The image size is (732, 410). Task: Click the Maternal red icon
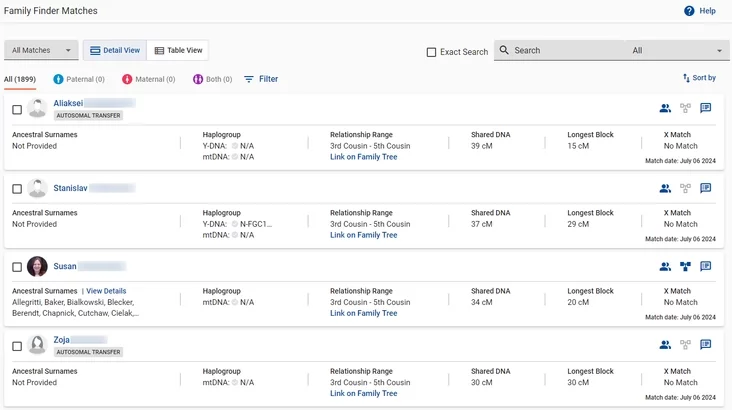(127, 79)
